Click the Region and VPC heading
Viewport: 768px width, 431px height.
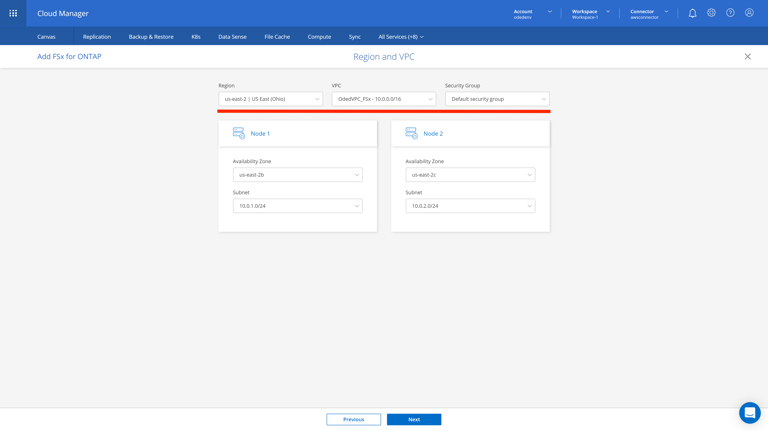(384, 57)
